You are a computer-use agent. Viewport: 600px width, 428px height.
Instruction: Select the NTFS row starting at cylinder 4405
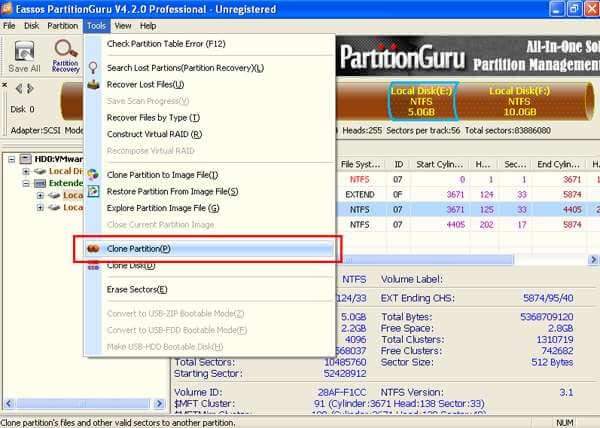pyautogui.click(x=468, y=225)
